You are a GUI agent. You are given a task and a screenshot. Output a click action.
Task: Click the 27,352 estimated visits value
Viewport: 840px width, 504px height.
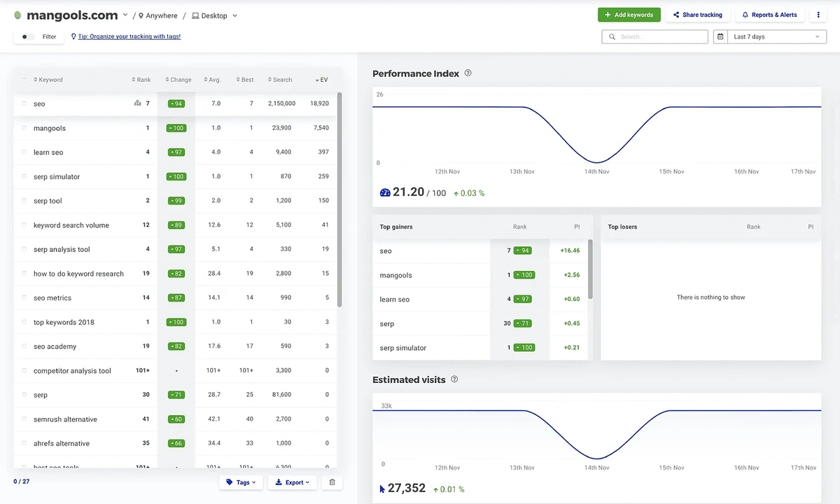pyautogui.click(x=407, y=488)
